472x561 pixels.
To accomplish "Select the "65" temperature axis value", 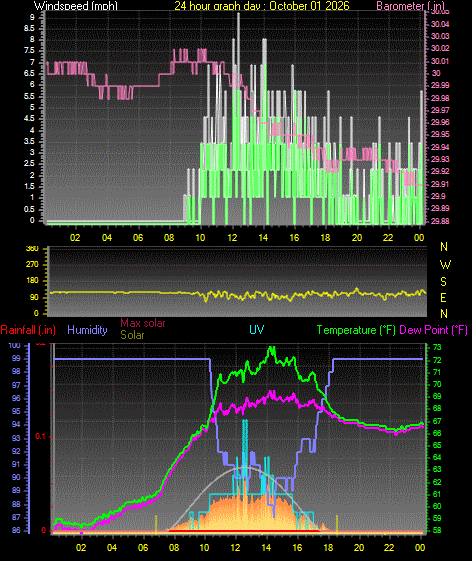I will pos(437,445).
